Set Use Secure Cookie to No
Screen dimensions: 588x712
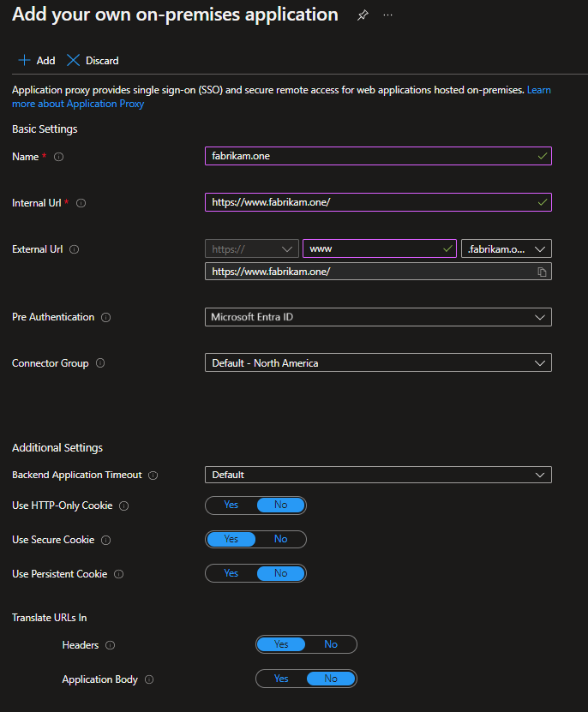pos(281,539)
